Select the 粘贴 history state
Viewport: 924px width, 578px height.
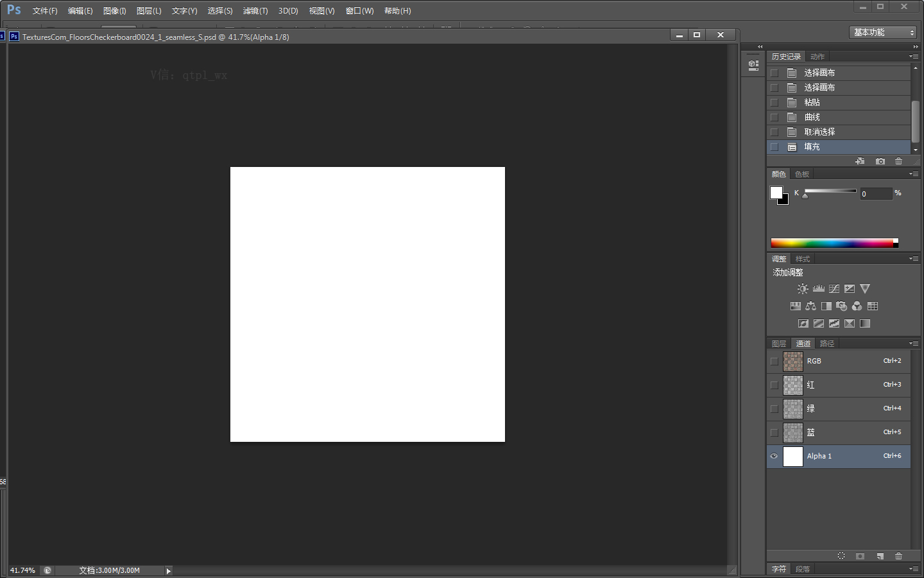point(839,103)
